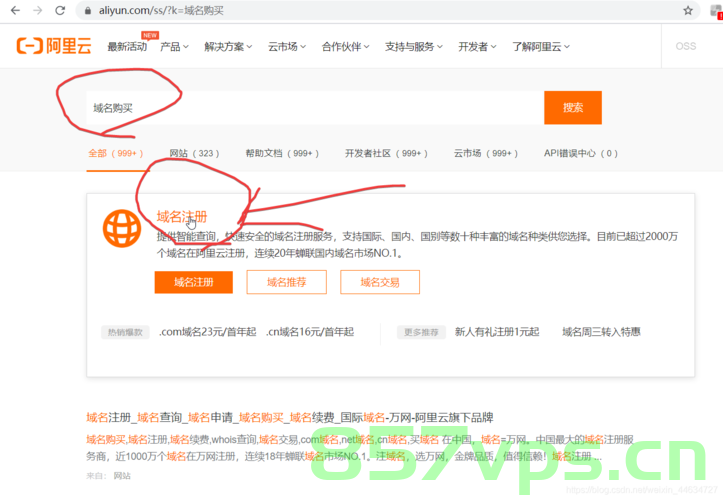
Task: Open 域名周三转入特惠 link
Action: (601, 332)
